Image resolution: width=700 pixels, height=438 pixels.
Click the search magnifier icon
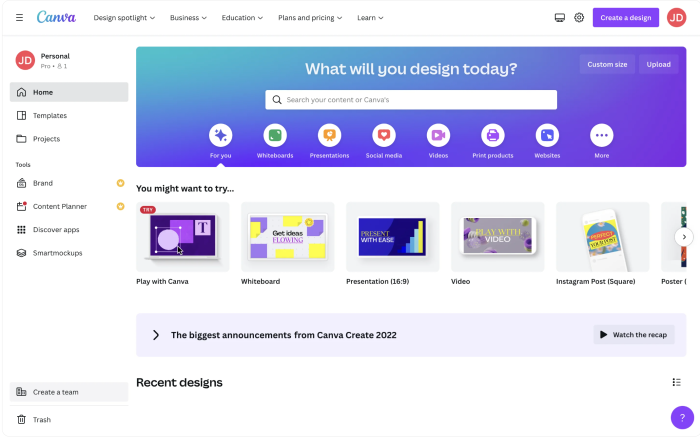coord(277,100)
